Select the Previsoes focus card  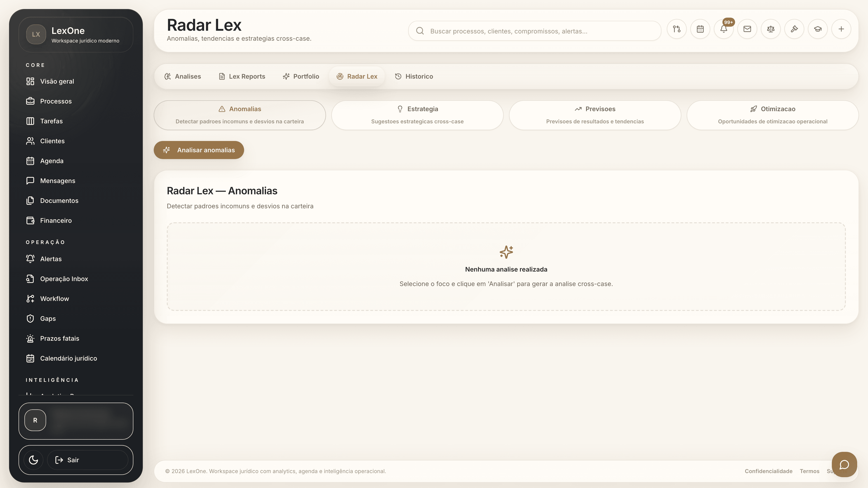595,115
